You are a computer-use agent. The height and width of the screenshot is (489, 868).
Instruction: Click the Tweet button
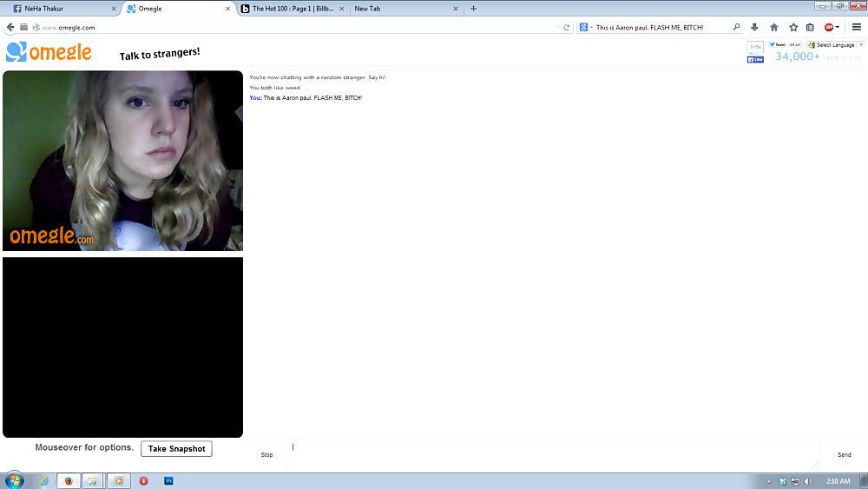tap(777, 45)
